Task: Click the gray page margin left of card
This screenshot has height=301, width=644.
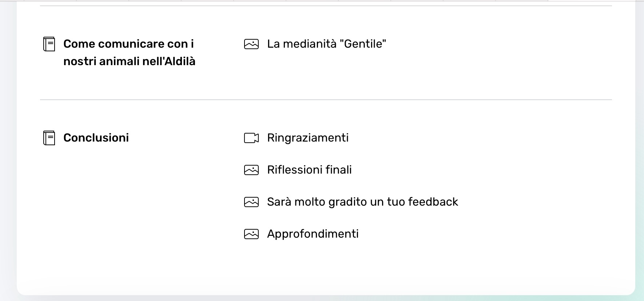Action: coord(8,146)
